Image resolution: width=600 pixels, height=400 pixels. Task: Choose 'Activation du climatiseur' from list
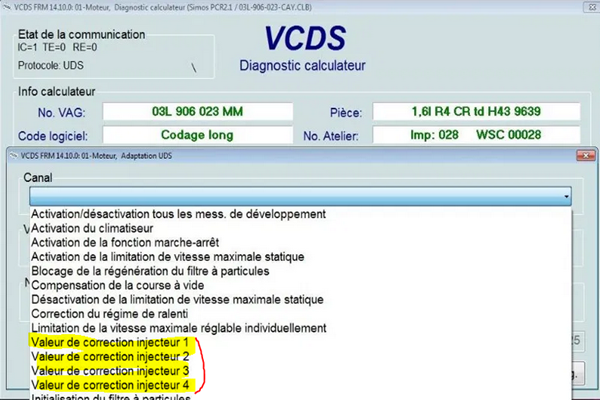[x=301, y=229]
